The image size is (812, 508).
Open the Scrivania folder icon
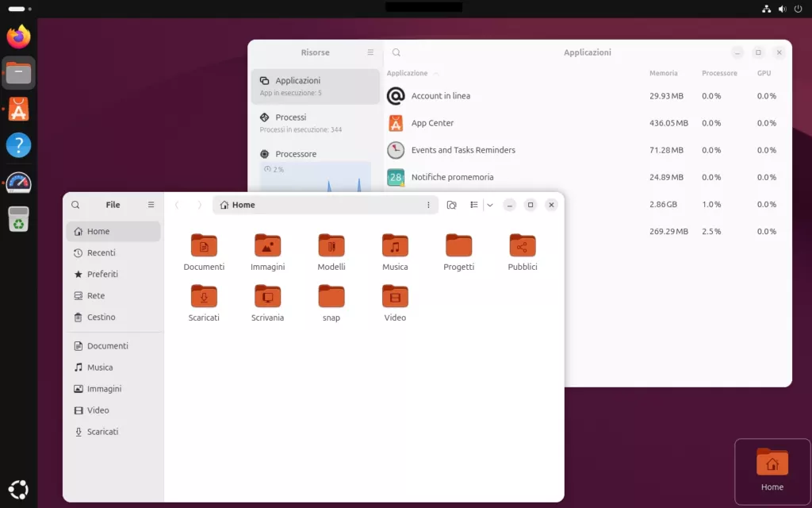click(x=267, y=297)
